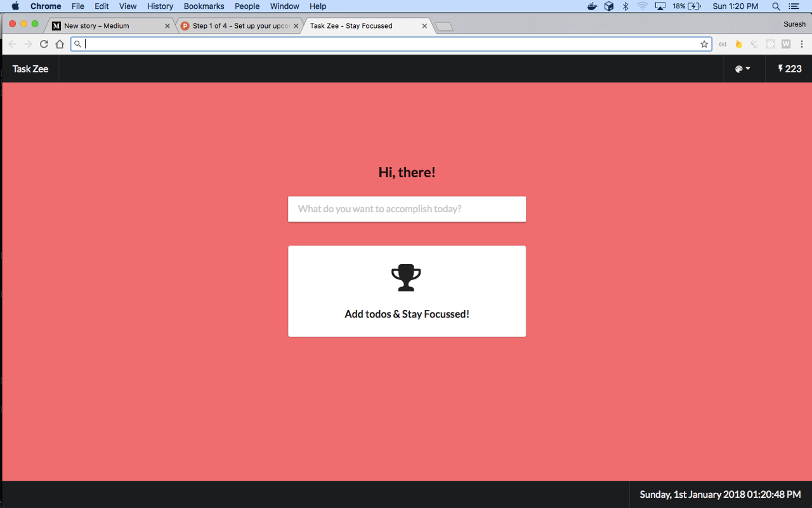Image resolution: width=812 pixels, height=508 pixels.
Task: Open the Bookmarks menu
Action: [x=204, y=6]
